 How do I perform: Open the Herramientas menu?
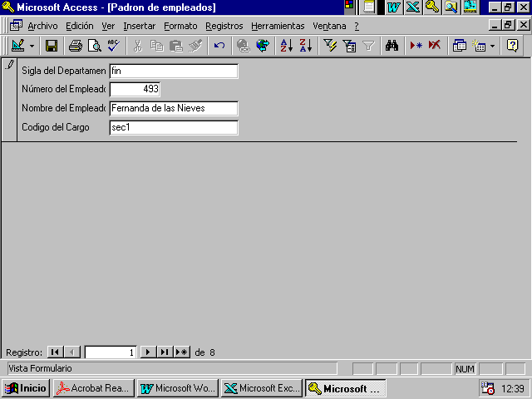[x=278, y=26]
